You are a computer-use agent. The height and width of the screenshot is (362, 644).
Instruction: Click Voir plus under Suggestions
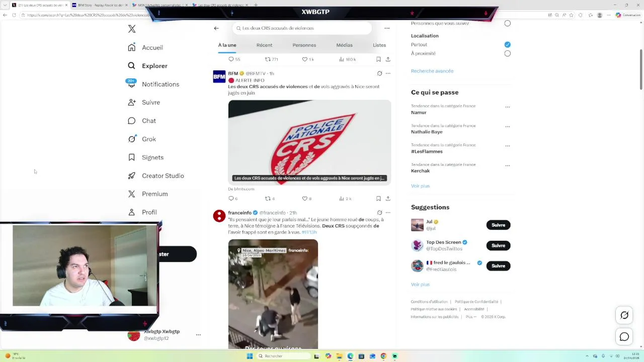coord(420,285)
